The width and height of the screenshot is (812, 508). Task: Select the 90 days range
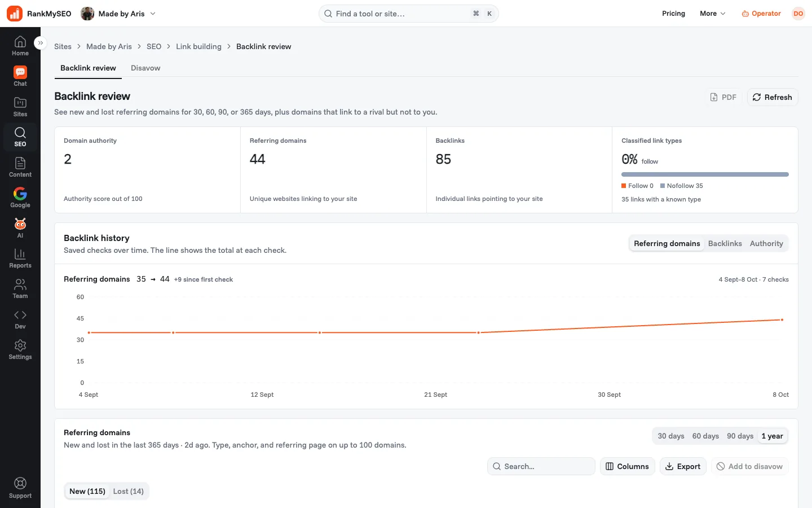click(740, 436)
